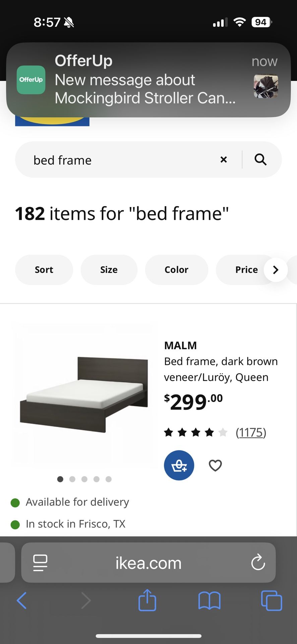The height and width of the screenshot is (644, 297).
Task: Tap Safari back navigation arrow
Action: pyautogui.click(x=21, y=601)
